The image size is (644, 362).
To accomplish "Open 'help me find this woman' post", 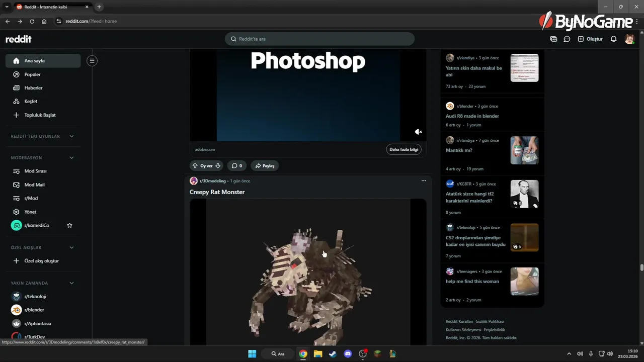I will (x=472, y=282).
